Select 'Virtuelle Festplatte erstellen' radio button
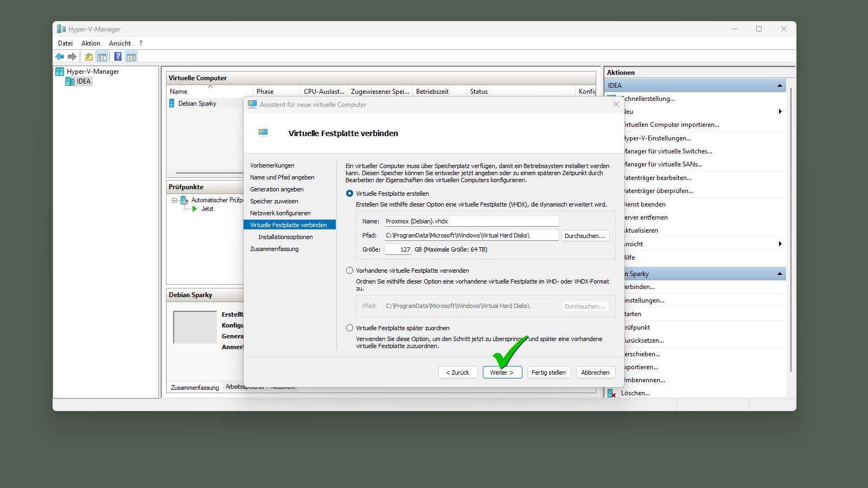The height and width of the screenshot is (488, 868). tap(349, 194)
